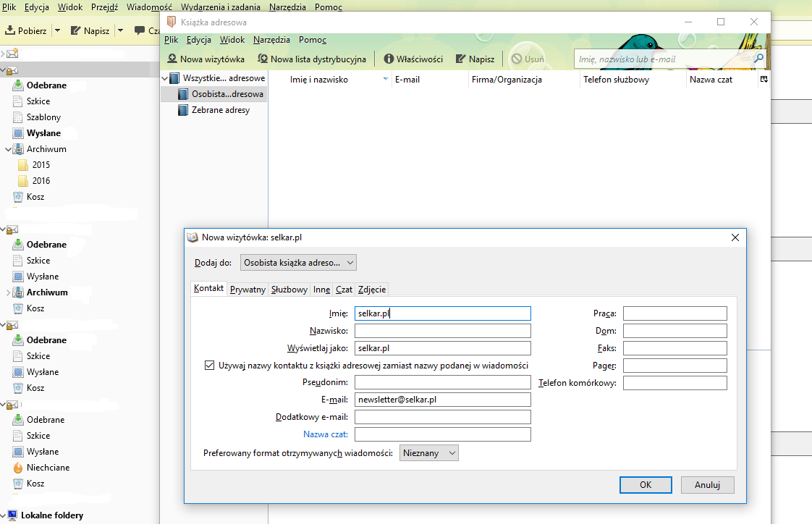
Task: Switch to the Zdjęcie tab
Action: (372, 290)
